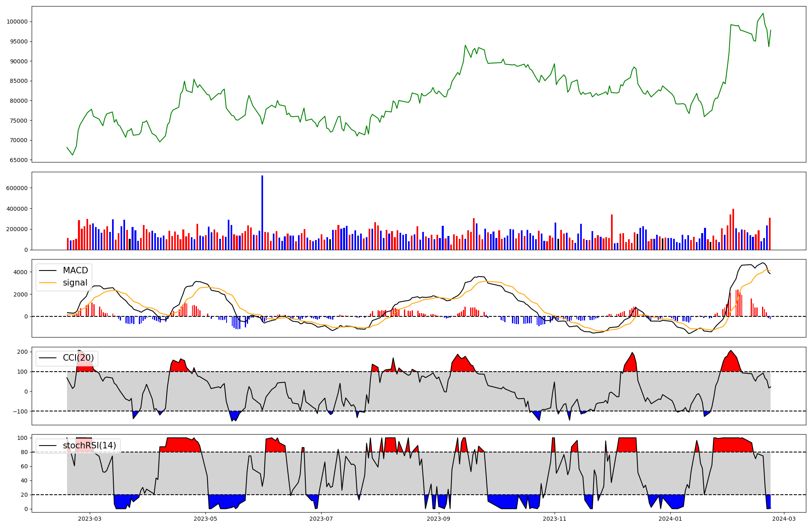Click the 100000 price axis tick label
The image size is (812, 528).
click(17, 22)
